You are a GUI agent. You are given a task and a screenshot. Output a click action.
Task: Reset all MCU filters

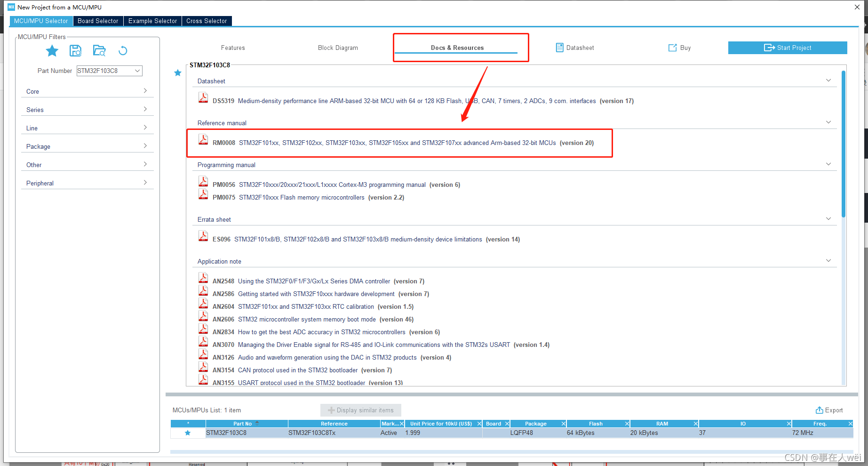[123, 51]
